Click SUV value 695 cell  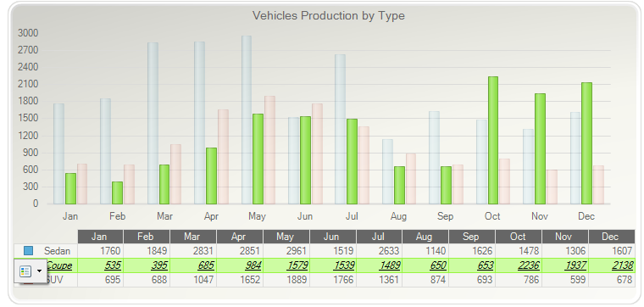click(100, 280)
